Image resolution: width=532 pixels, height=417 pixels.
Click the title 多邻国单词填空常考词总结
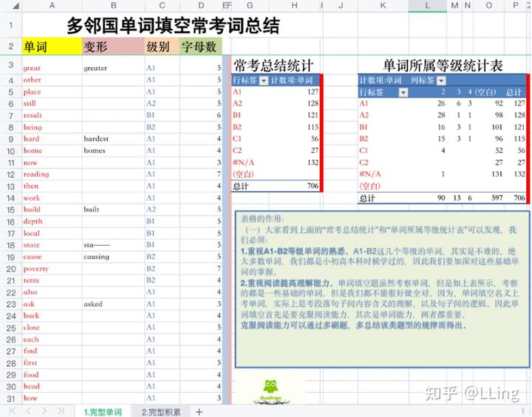[x=173, y=25]
